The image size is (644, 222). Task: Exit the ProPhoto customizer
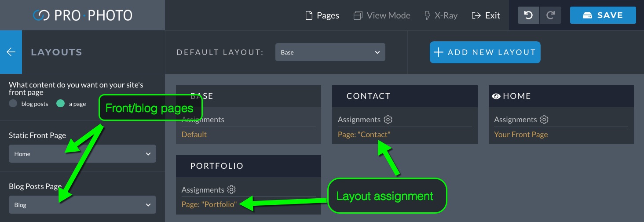click(x=486, y=15)
